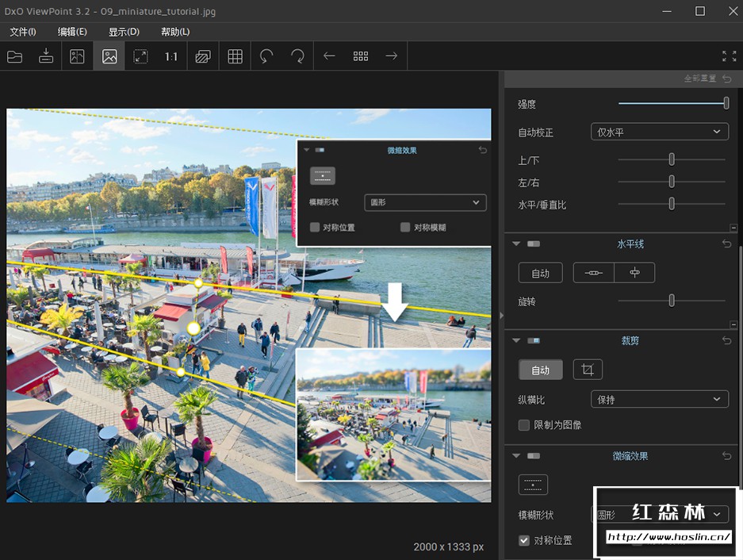Enter fullscreen mode via top-right icon
This screenshot has height=560, width=743.
[x=729, y=56]
